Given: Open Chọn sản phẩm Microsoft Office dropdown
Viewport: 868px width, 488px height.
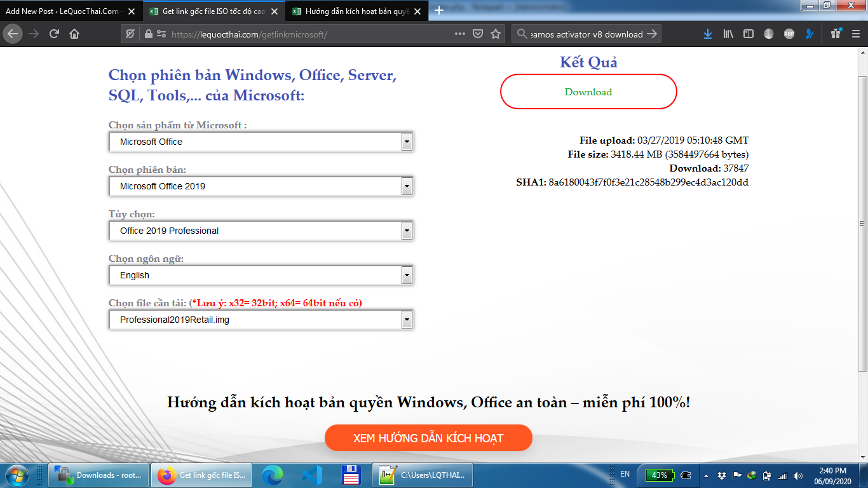Looking at the screenshot, I should click(x=261, y=142).
